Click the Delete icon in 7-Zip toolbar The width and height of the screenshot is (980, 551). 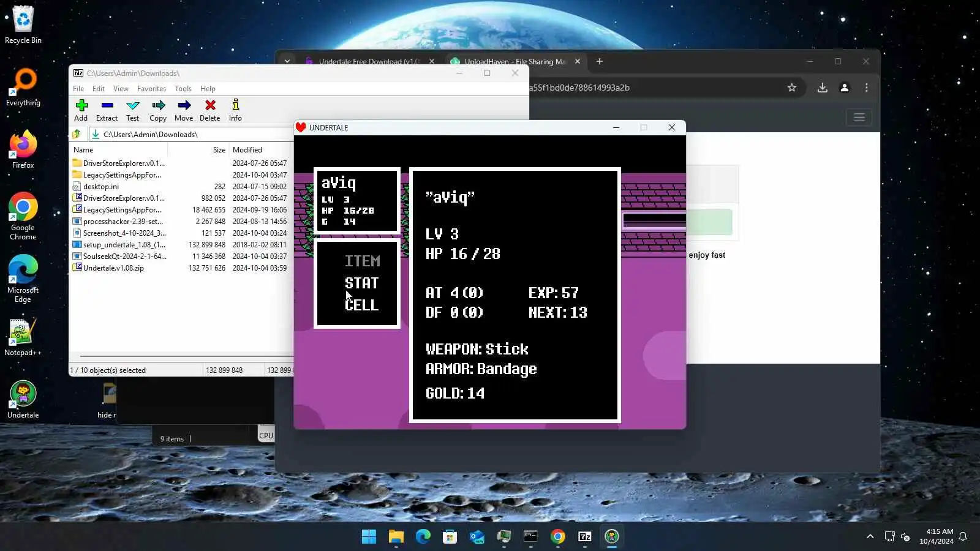tap(209, 110)
